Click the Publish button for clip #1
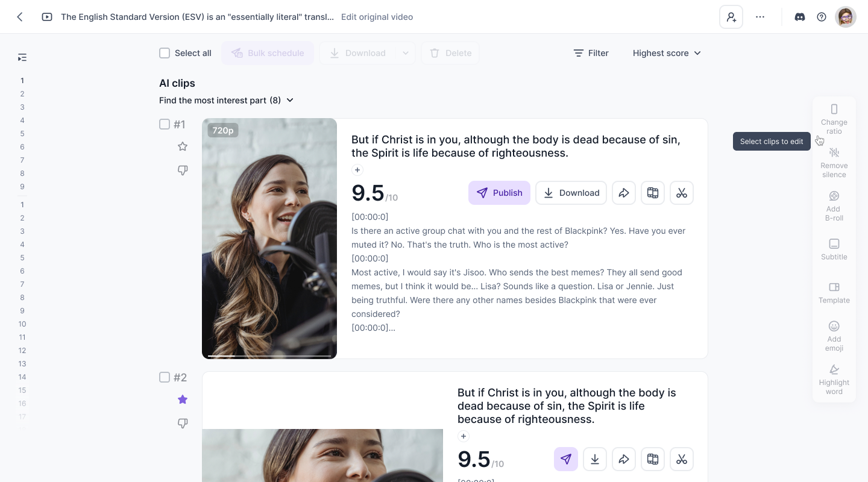The width and height of the screenshot is (868, 482). 499,193
